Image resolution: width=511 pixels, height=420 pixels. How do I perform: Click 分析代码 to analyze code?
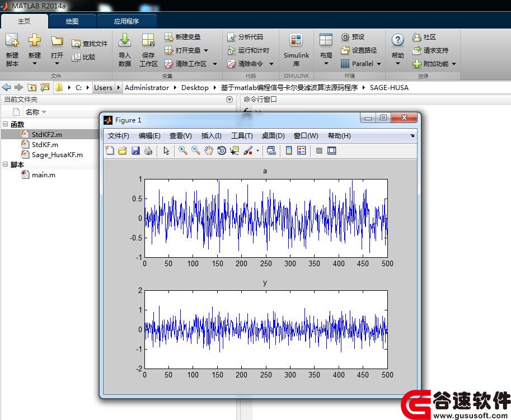tap(245, 37)
